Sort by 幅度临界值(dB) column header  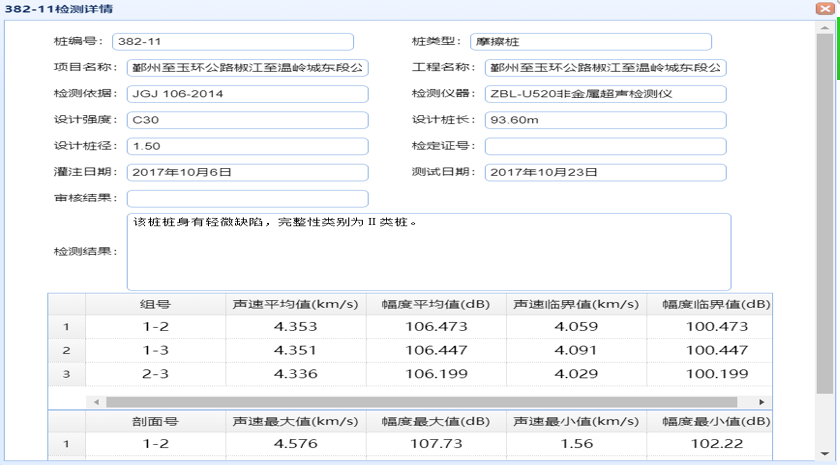709,304
